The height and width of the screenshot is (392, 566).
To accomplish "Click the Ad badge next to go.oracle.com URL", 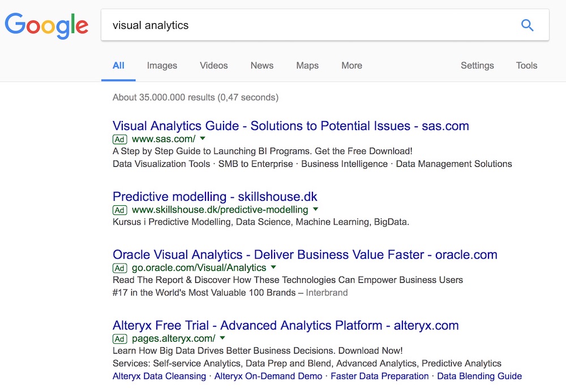I will (119, 268).
